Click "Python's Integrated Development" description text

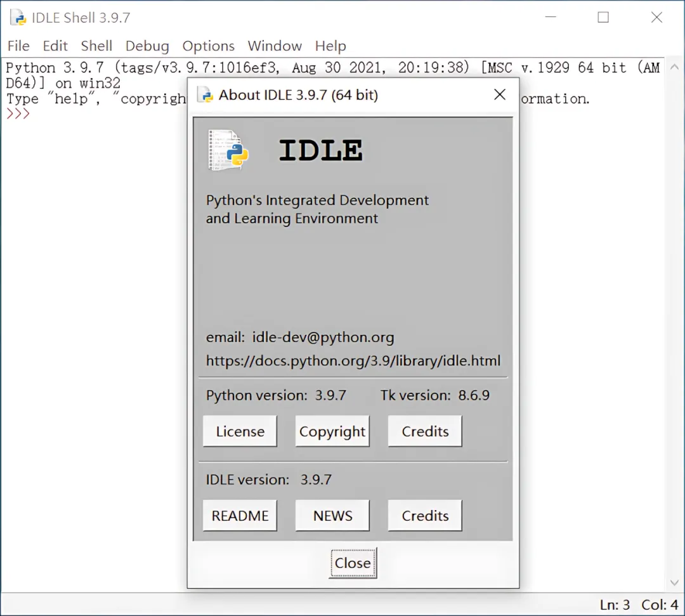(317, 200)
